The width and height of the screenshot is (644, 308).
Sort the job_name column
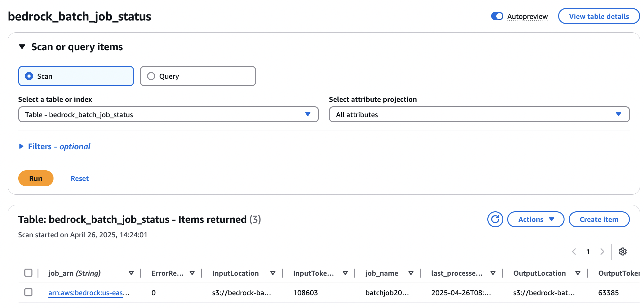[x=411, y=273]
